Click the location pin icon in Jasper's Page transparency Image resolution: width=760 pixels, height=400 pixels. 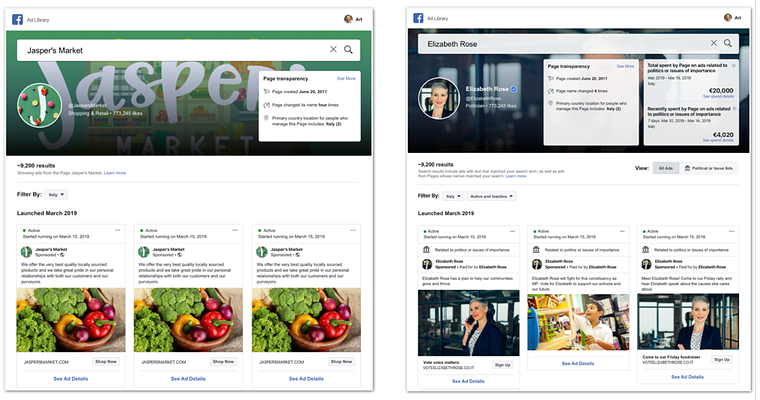(267, 118)
